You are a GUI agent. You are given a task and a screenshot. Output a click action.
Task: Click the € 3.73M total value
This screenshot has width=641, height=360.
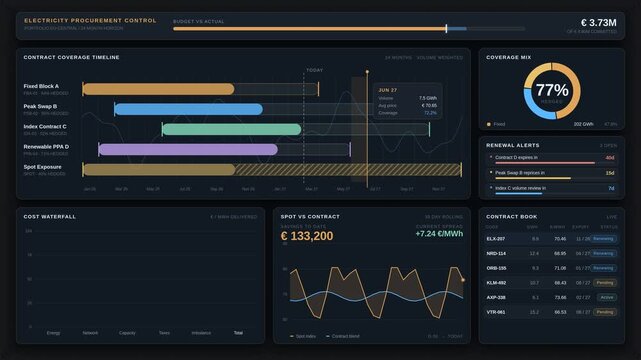pos(598,23)
